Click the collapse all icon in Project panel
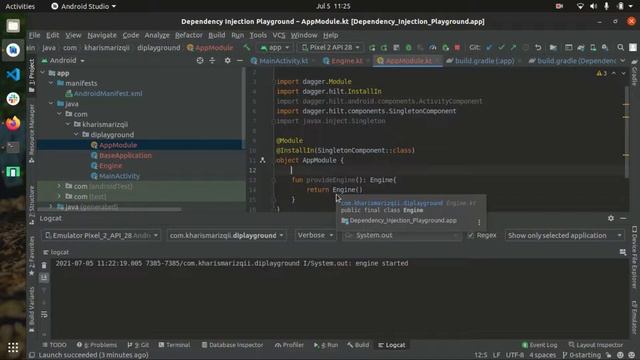This screenshot has width=640, height=360. coord(212,60)
